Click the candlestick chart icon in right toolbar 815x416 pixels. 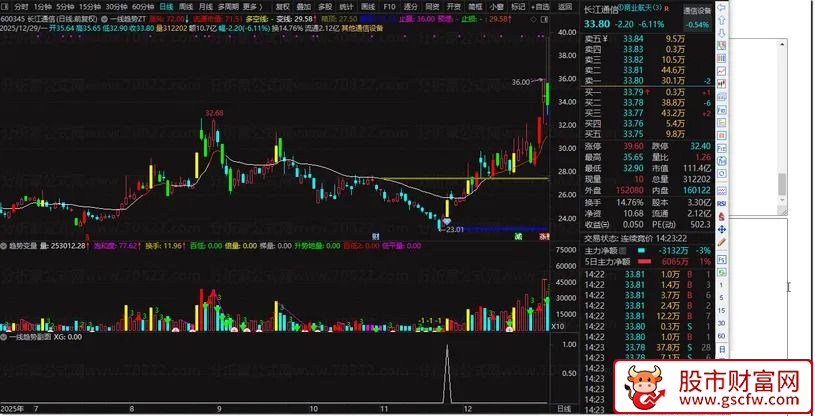point(722,83)
